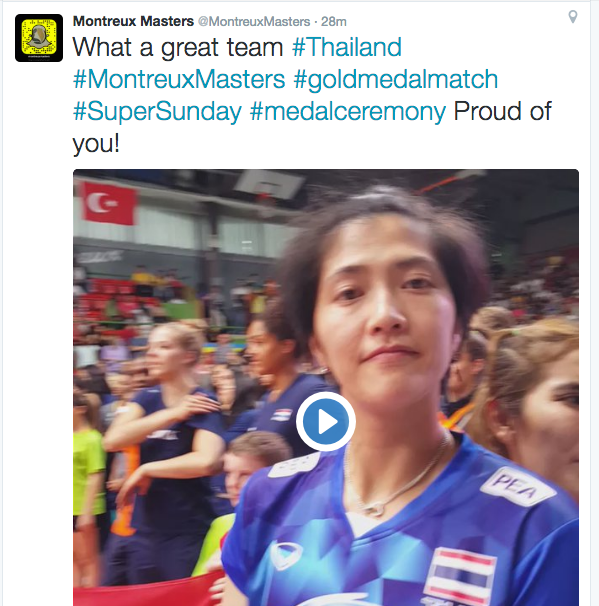The height and width of the screenshot is (606, 599).
Task: Click the necklace pendant in the video
Action: (375, 510)
